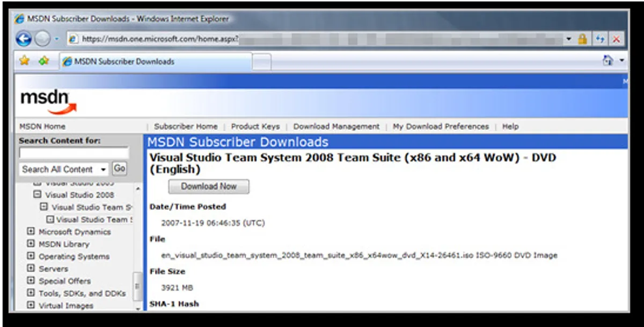Open the recent pages dropdown beside Forward

click(56, 39)
